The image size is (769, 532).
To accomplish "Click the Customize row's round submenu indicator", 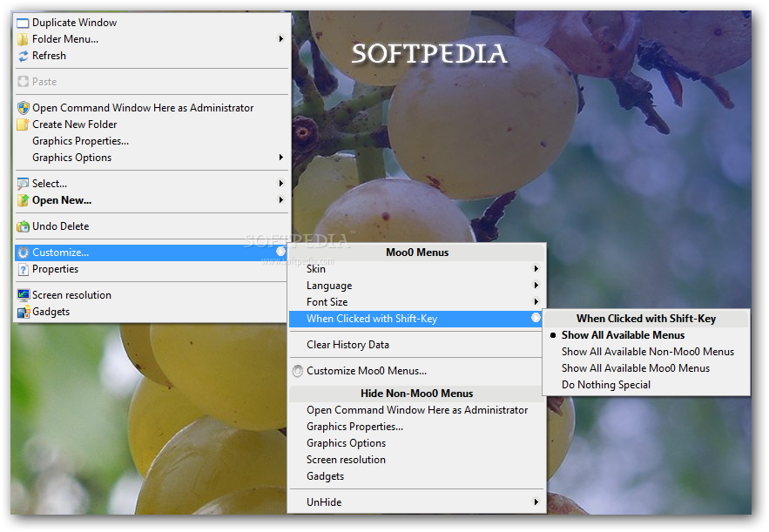I will tap(281, 252).
